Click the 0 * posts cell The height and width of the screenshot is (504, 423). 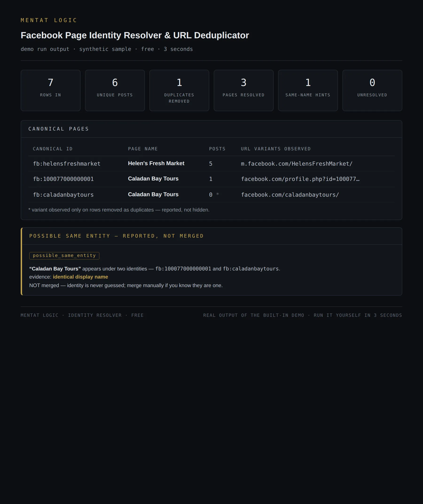point(214,195)
